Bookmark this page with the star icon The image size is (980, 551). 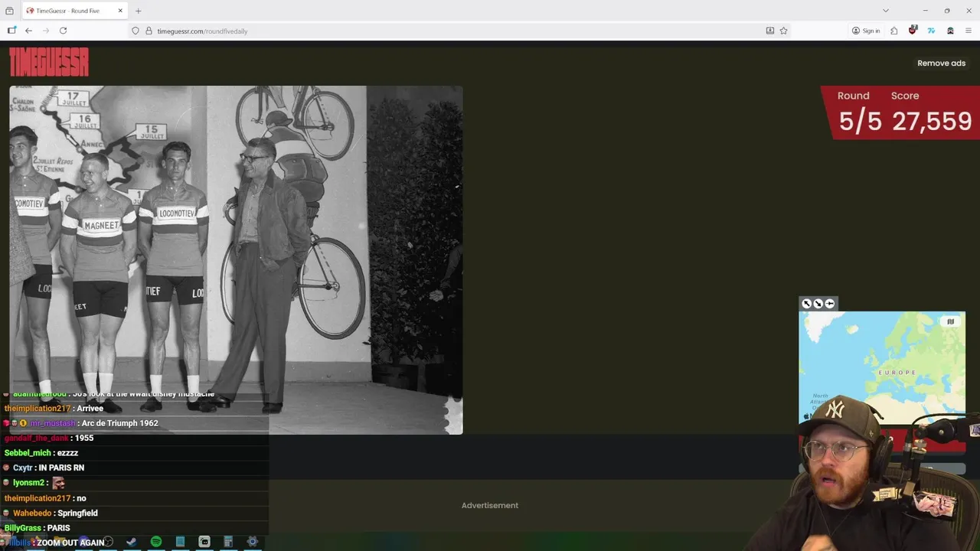(x=783, y=31)
